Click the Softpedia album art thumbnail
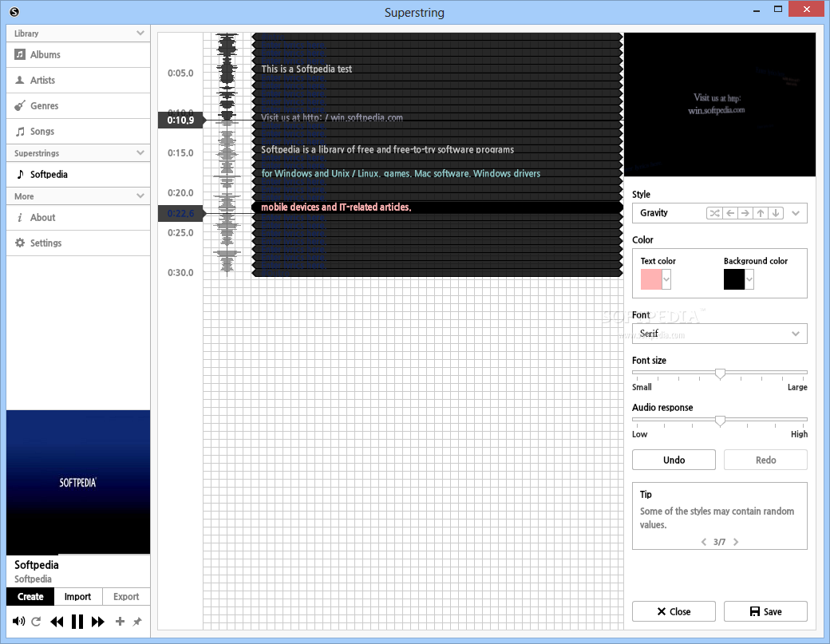Viewport: 830px width, 644px height. (78, 481)
